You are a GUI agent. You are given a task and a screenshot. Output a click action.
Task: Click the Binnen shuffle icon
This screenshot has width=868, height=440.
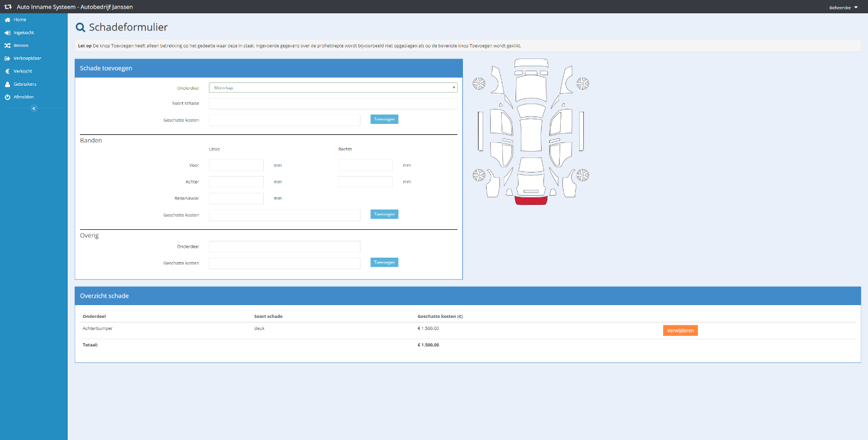pyautogui.click(x=8, y=45)
